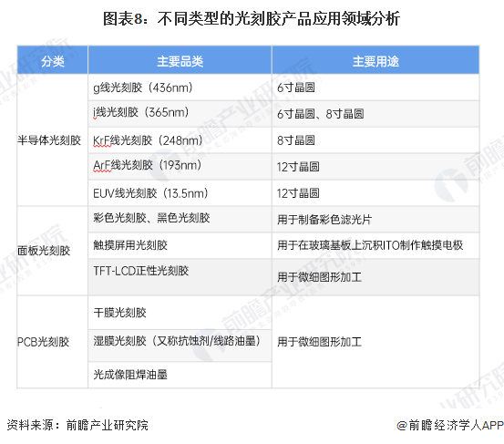This screenshot has height=444, width=504.
Task: Select the 湿膜光刻胶 cell
Action: (x=180, y=346)
